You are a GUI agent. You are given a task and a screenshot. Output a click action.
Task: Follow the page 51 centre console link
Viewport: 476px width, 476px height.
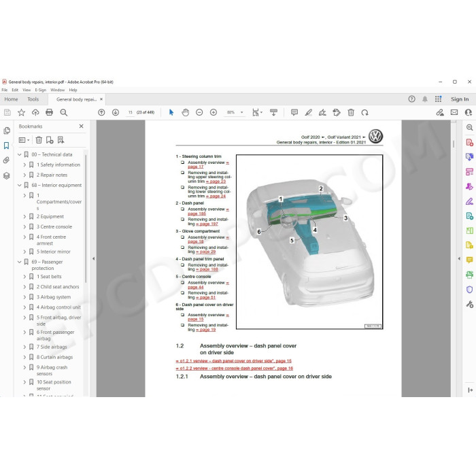click(x=206, y=298)
